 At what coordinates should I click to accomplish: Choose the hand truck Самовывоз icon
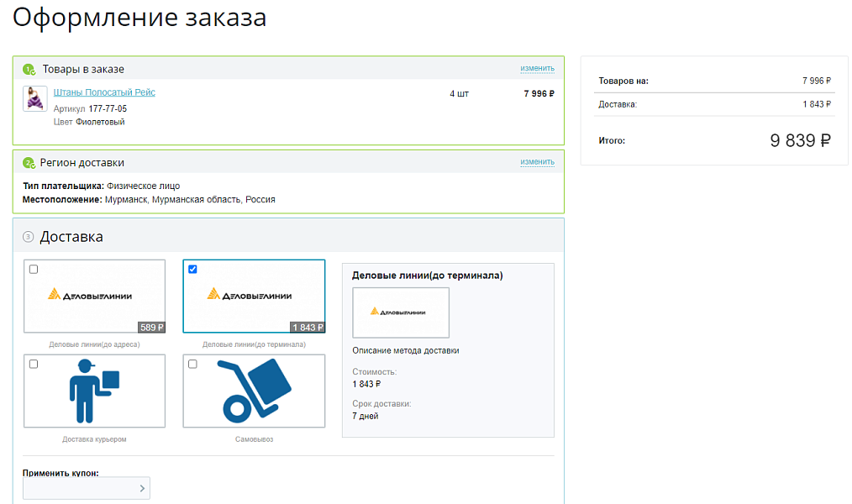(x=255, y=391)
